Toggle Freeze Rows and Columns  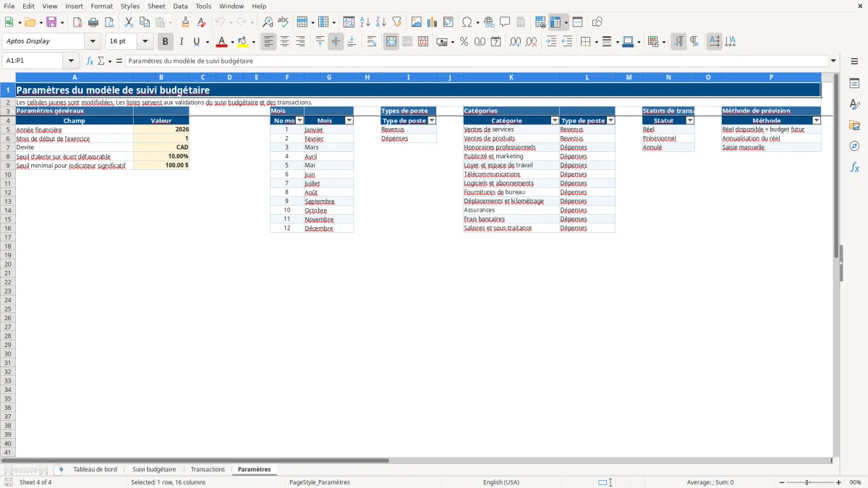(x=556, y=22)
